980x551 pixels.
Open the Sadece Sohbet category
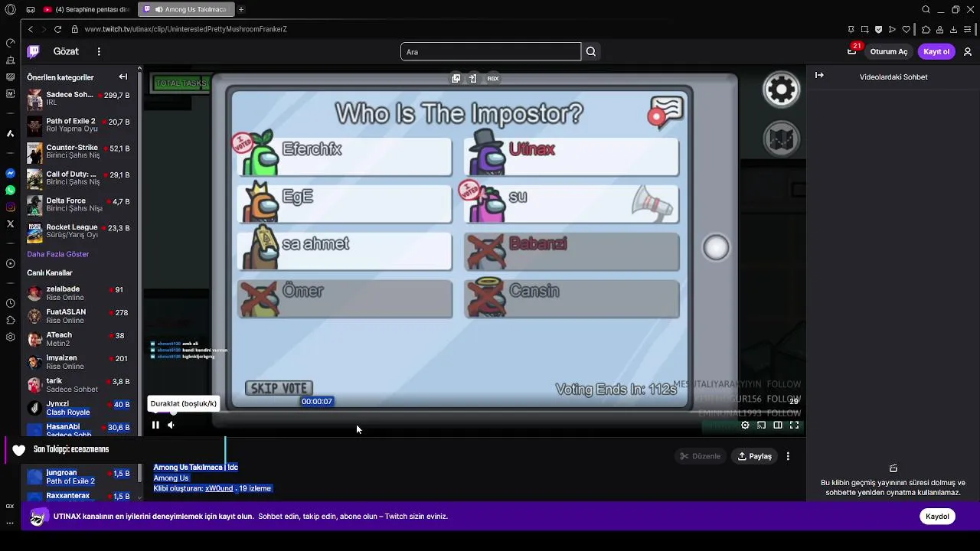coord(79,99)
